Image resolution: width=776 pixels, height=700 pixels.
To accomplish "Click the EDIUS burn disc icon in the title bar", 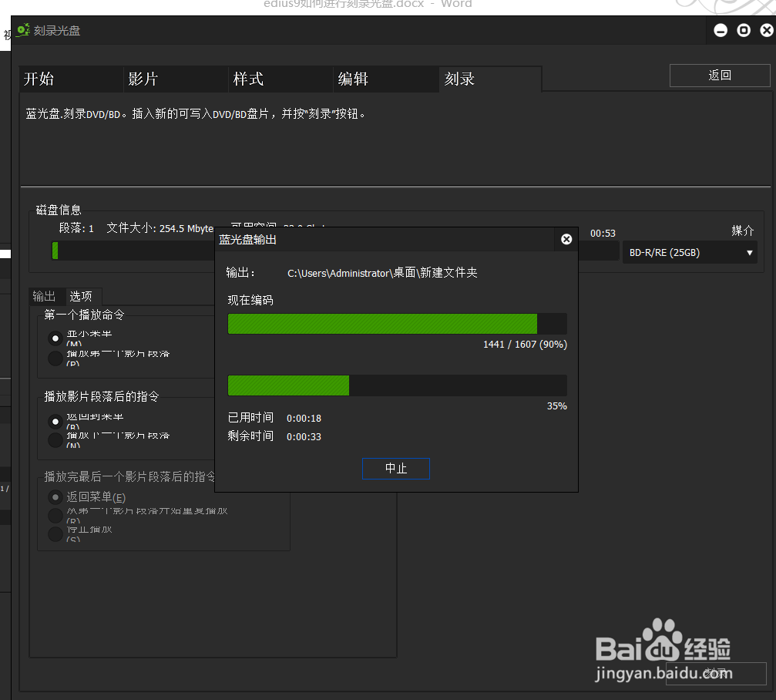I will (22, 29).
